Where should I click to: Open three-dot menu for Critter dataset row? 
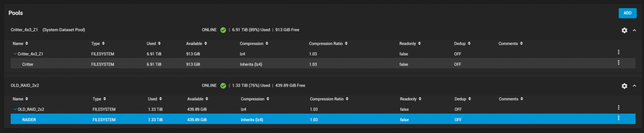(x=619, y=63)
